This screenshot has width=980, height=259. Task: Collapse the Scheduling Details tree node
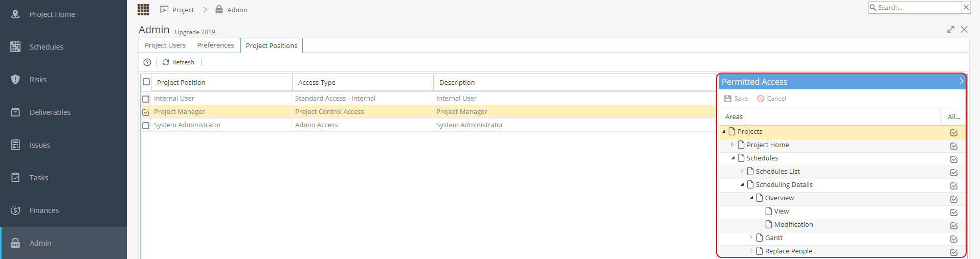(x=742, y=184)
